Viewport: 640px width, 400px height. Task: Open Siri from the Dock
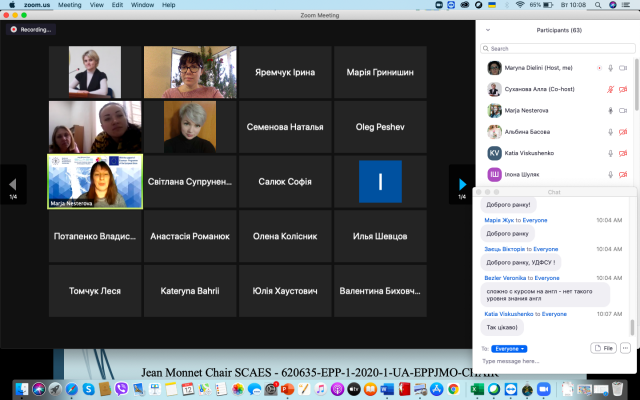39,389
